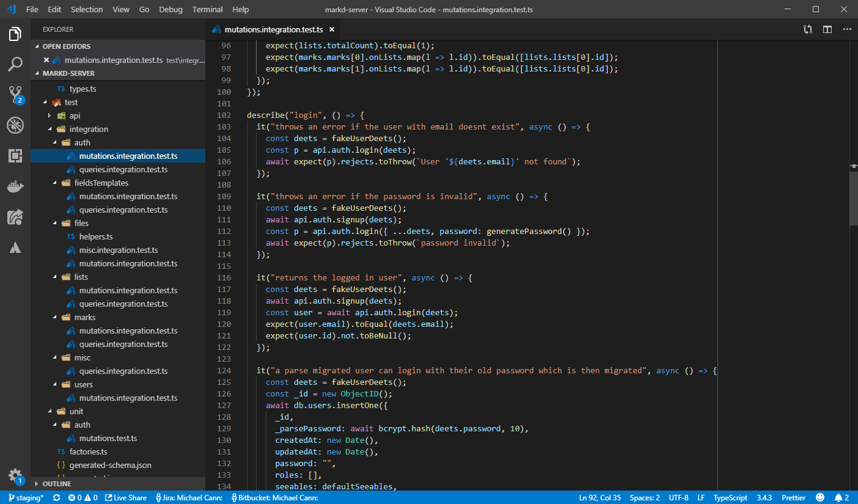Open the Search view in activity bar
Screen dimensions: 858x504
[15, 64]
